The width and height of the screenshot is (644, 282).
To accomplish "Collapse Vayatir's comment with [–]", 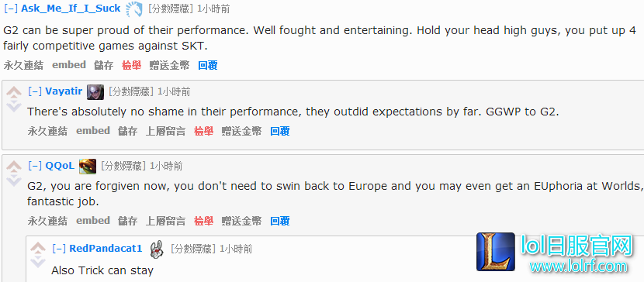I will [x=35, y=91].
